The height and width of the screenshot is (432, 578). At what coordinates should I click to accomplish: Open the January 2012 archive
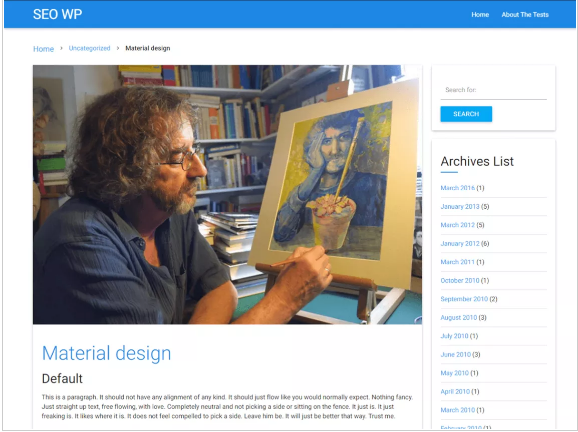coord(460,243)
